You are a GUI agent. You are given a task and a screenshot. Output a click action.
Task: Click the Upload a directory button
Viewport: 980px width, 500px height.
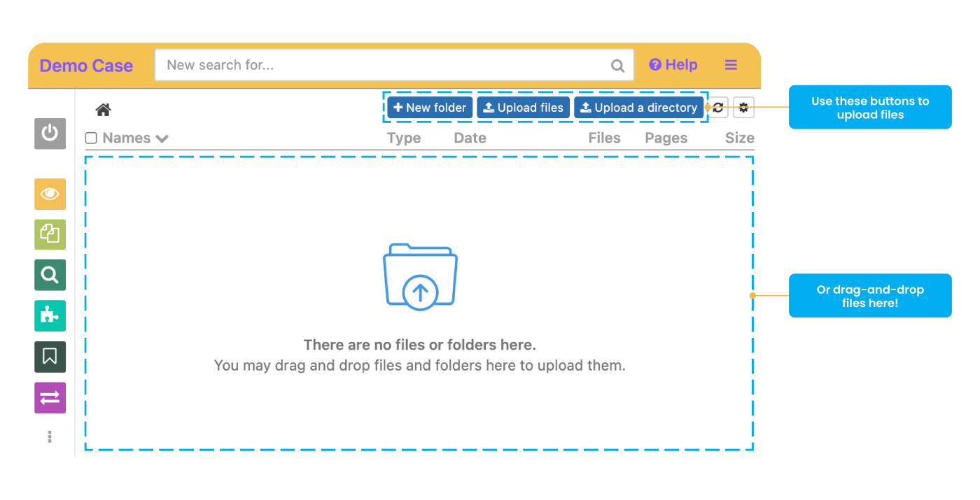639,107
